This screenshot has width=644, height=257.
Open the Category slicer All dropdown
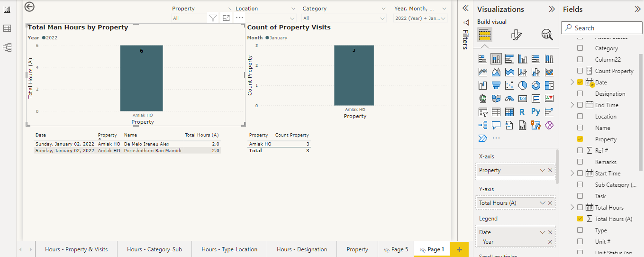pos(383,18)
